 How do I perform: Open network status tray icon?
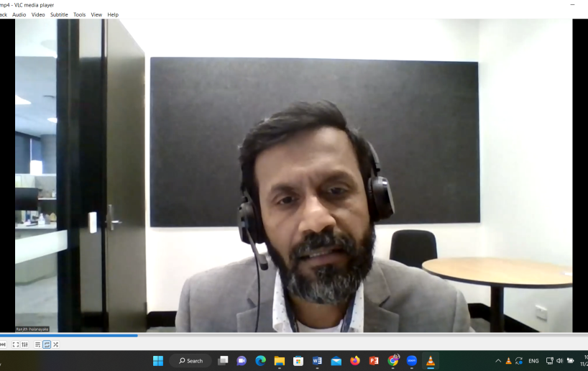[x=549, y=361]
